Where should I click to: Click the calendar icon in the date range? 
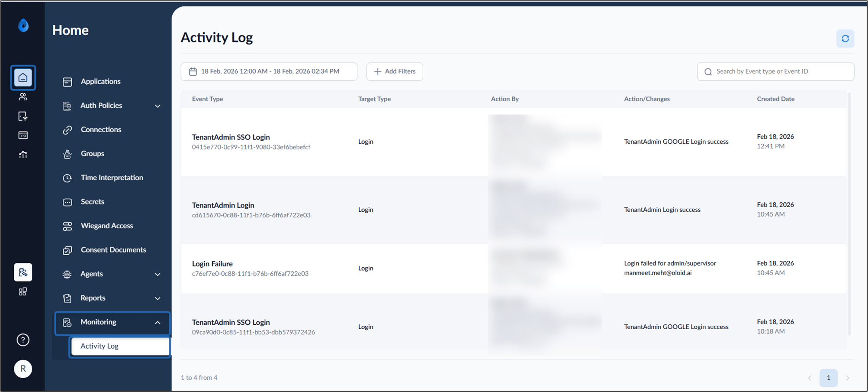(193, 71)
